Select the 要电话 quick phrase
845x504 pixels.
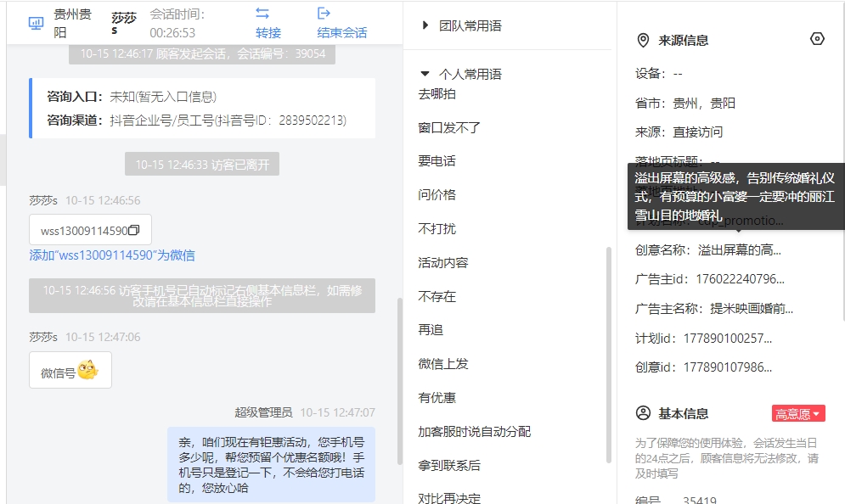[x=437, y=161]
